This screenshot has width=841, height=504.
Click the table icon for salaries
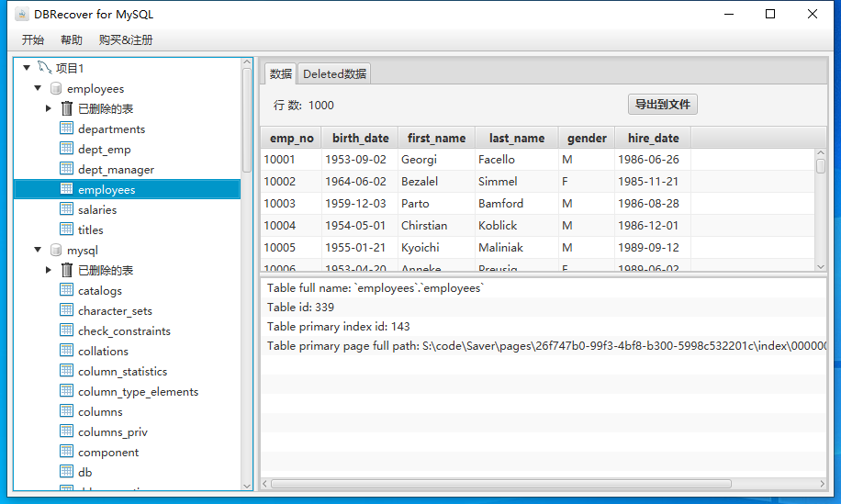click(x=66, y=209)
